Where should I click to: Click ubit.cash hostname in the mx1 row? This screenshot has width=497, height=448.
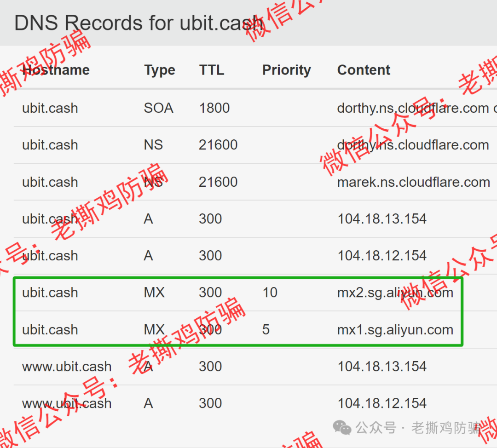50,330
